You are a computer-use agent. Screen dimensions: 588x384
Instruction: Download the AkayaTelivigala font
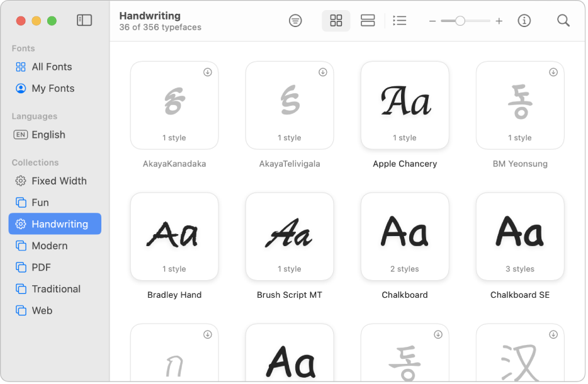(x=323, y=72)
